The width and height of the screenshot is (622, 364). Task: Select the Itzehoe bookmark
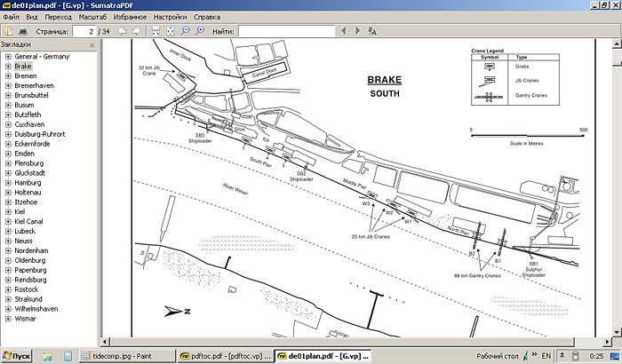(x=26, y=202)
